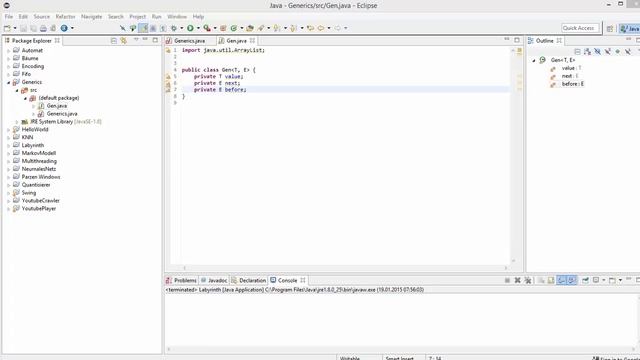Select the Labyrinth project
This screenshot has width=640, height=360.
(33, 145)
